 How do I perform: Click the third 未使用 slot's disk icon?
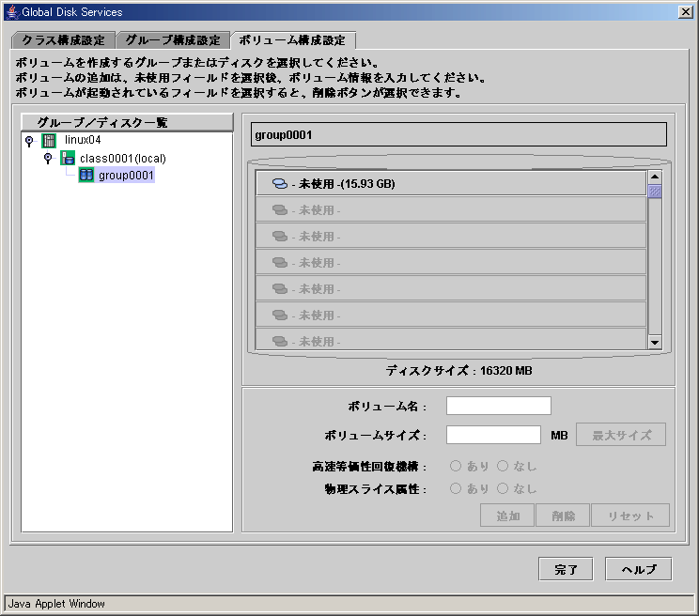280,236
